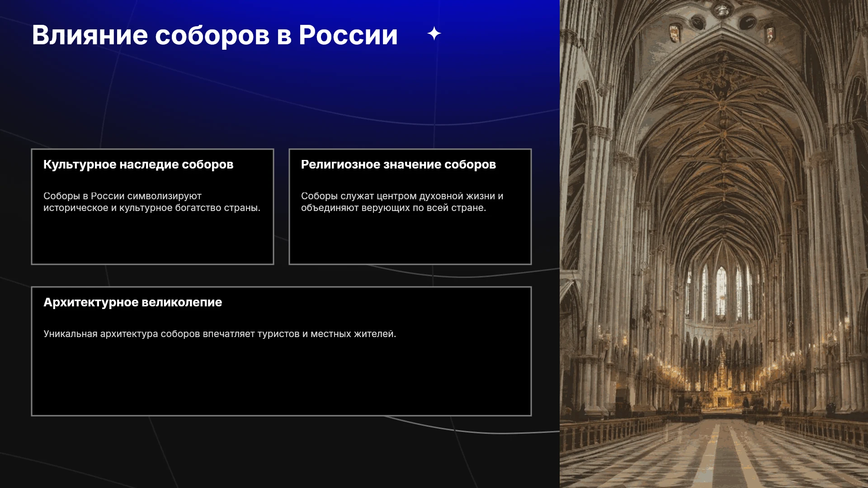Screen dimensions: 868x488
Task: Click the text about историческое и культурное богатство
Action: [152, 202]
